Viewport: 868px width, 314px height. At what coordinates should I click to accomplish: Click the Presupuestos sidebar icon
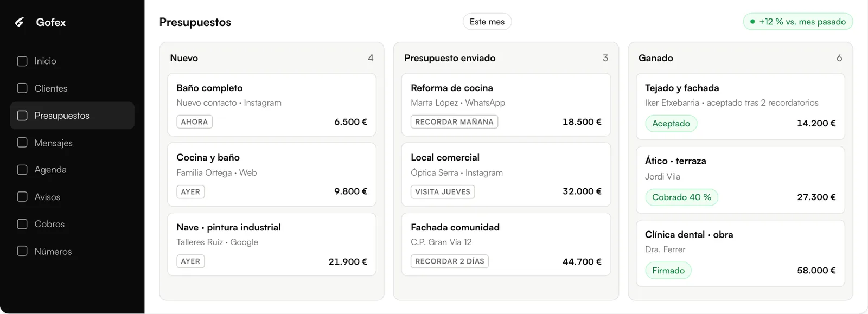point(22,116)
